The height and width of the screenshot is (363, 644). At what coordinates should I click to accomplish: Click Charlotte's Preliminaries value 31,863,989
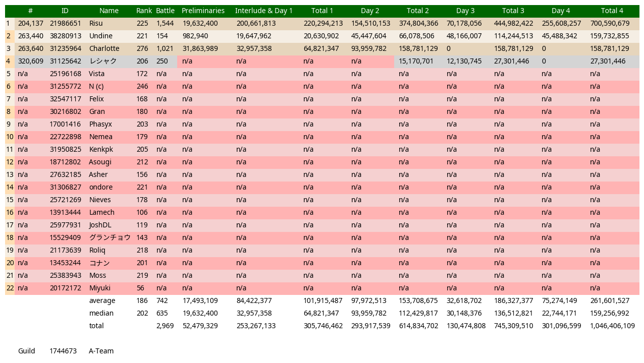coord(200,49)
